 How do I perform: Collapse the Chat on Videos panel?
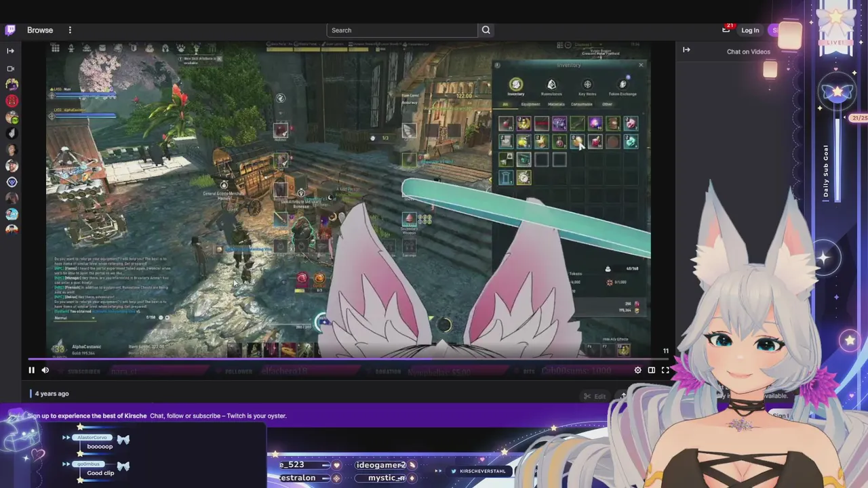[x=686, y=49]
